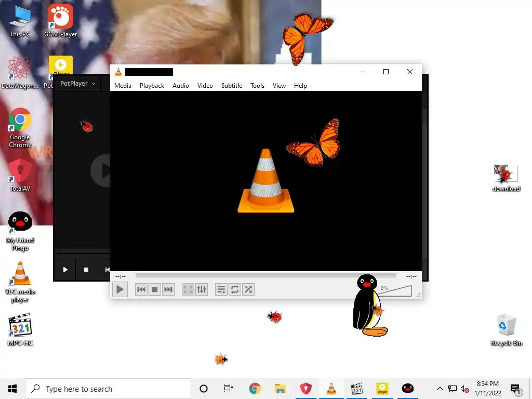Open TotalAV from the taskbar

(x=305, y=389)
